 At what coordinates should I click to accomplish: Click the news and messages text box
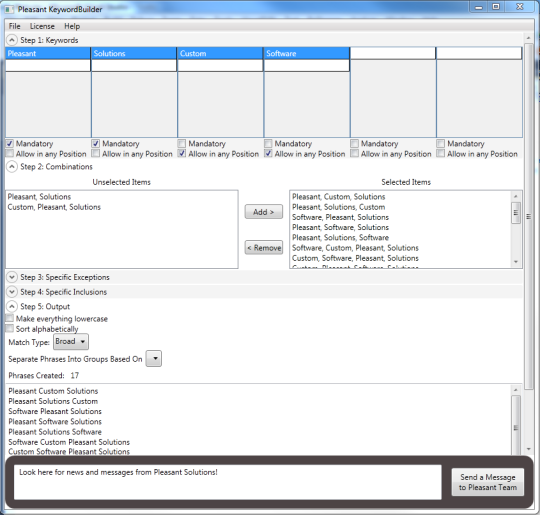[x=228, y=482]
